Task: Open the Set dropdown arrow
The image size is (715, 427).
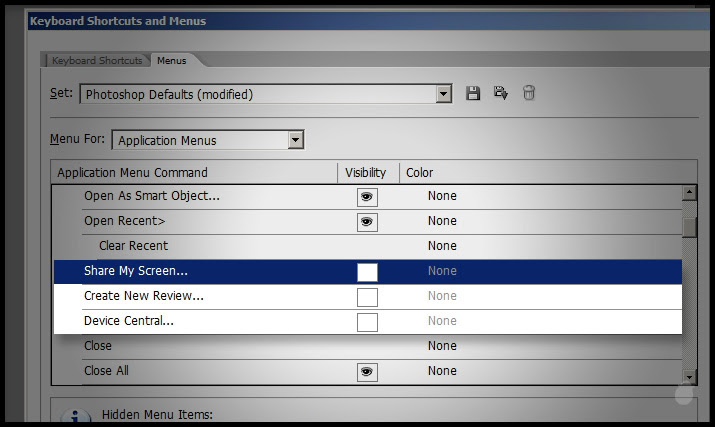Action: pos(443,94)
